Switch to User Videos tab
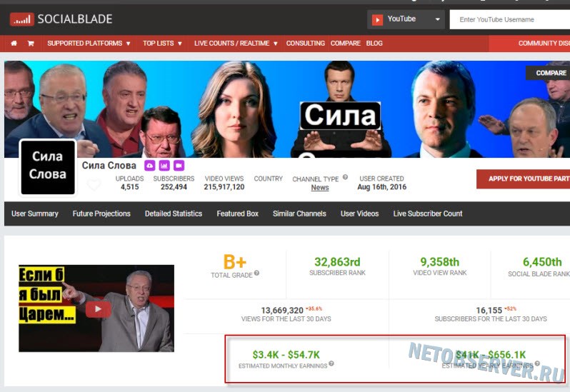This screenshot has width=570, height=392. coord(359,213)
